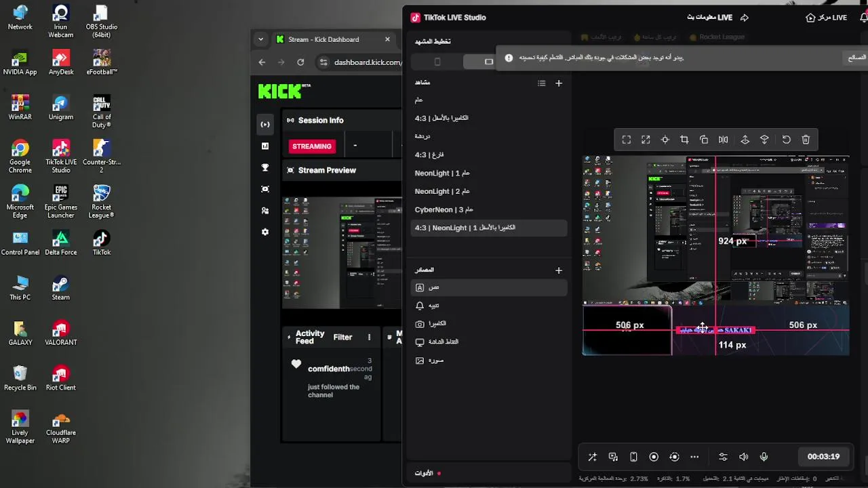The height and width of the screenshot is (488, 868).
Task: Select the screen capture source row
Action: pyautogui.click(x=488, y=342)
